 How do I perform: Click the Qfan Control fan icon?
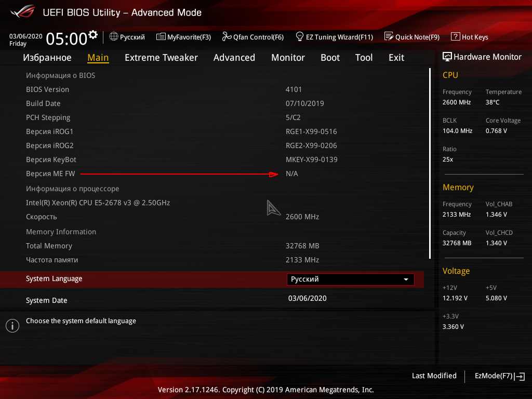[x=227, y=36]
